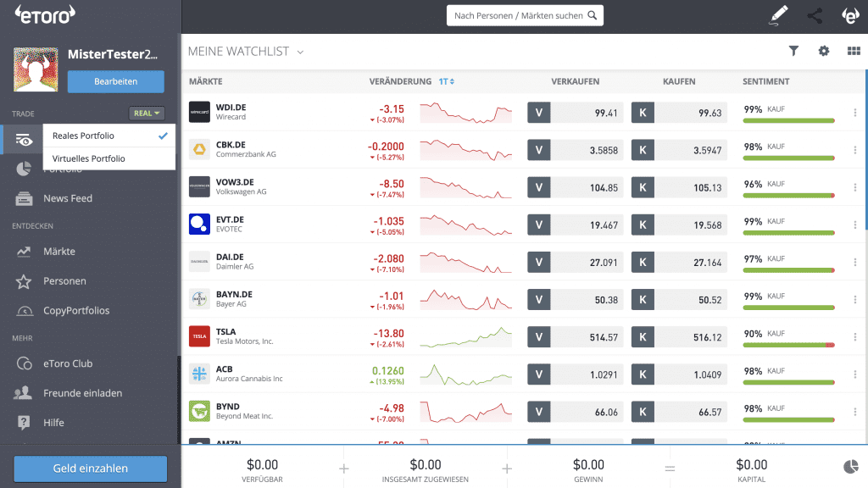Screen dimensions: 868x488
Task: Click the pencil edit icon in top bar
Action: pyautogui.click(x=778, y=15)
